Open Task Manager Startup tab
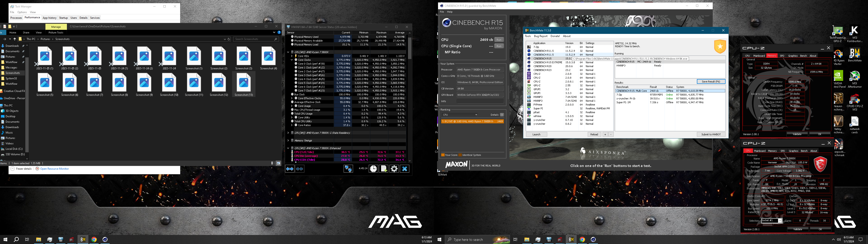 click(x=63, y=18)
